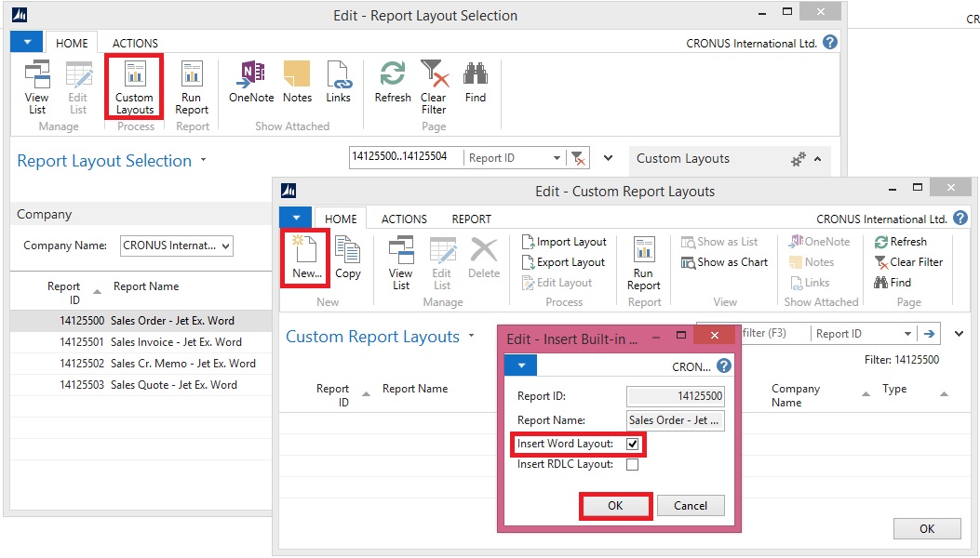Viewport: 980px width, 558px height.
Task: Click Import Layout in Process group
Action: click(564, 242)
